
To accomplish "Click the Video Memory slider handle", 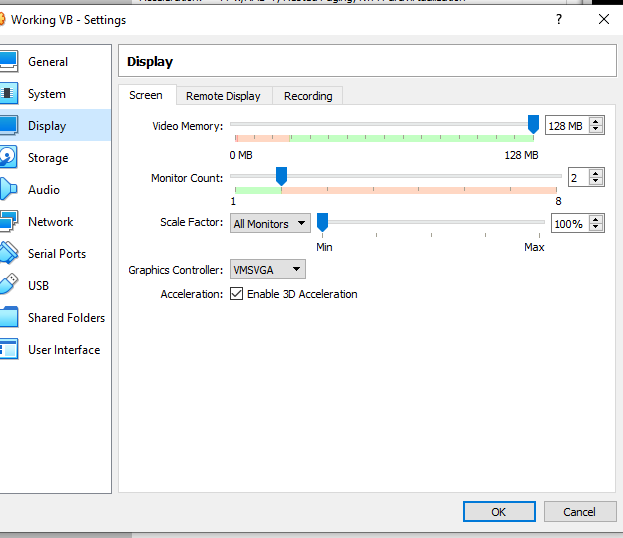I will (x=533, y=124).
